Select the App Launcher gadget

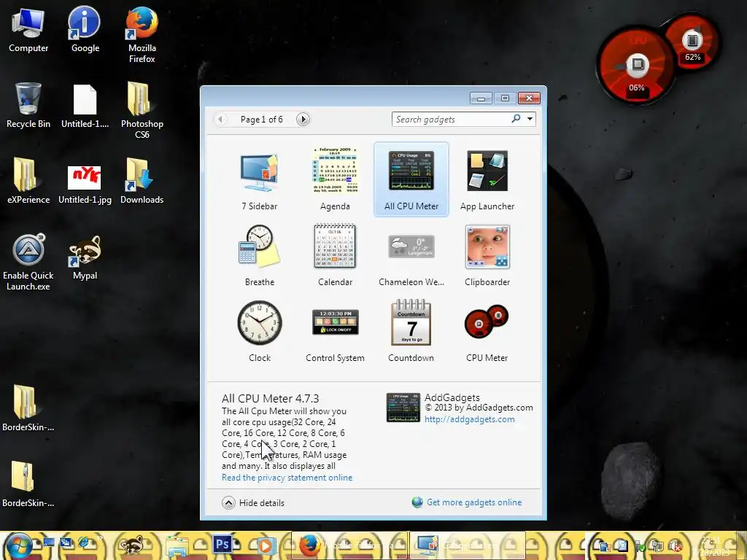click(x=487, y=179)
